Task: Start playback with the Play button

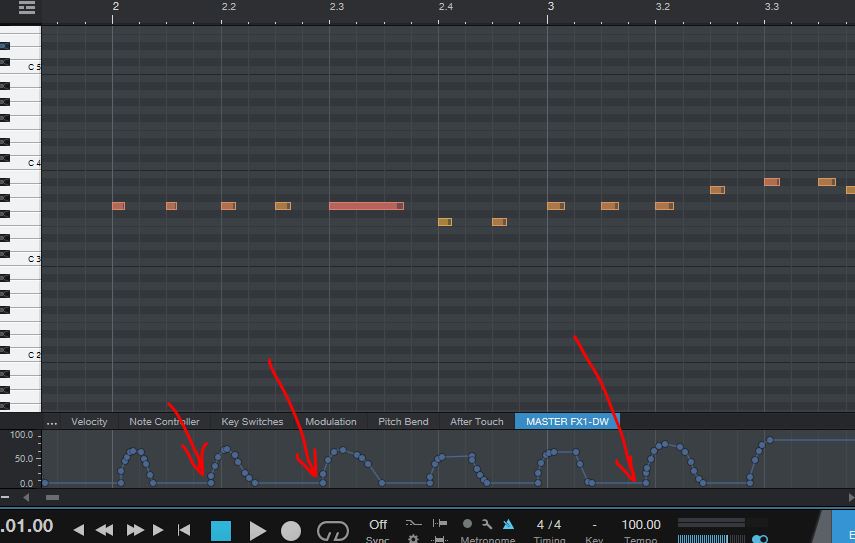Action: click(x=257, y=530)
